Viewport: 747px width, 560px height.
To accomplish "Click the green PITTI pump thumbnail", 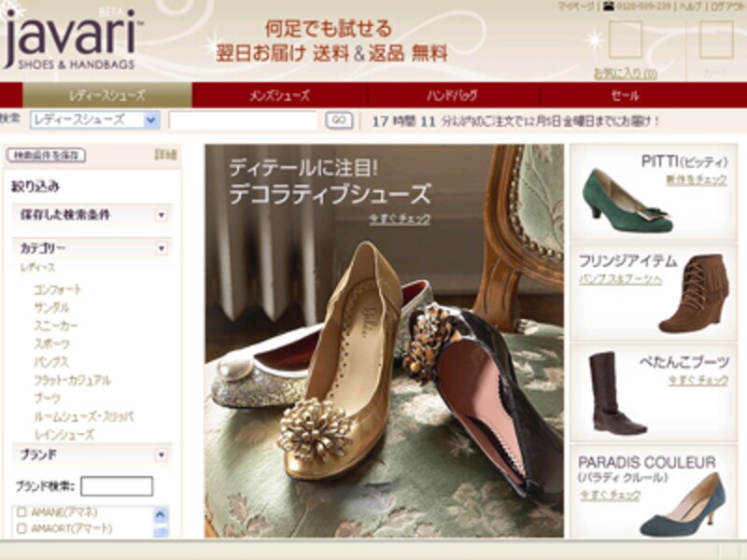I will [627, 201].
